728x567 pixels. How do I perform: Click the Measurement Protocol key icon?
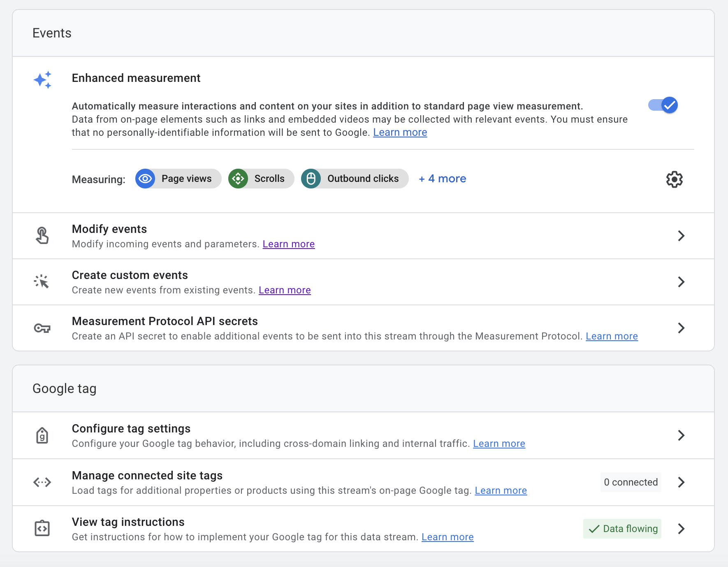(42, 328)
